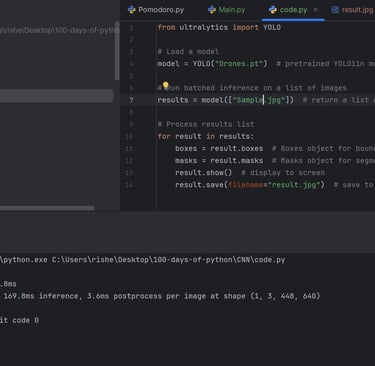
Task: Click the project path ending in 100-days-of-python
Action: coord(59,30)
